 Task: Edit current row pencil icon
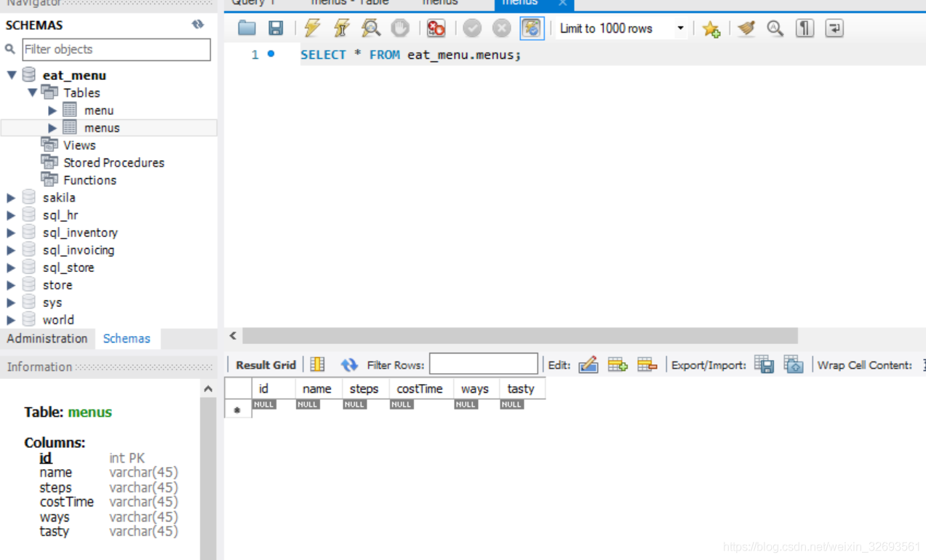point(588,364)
